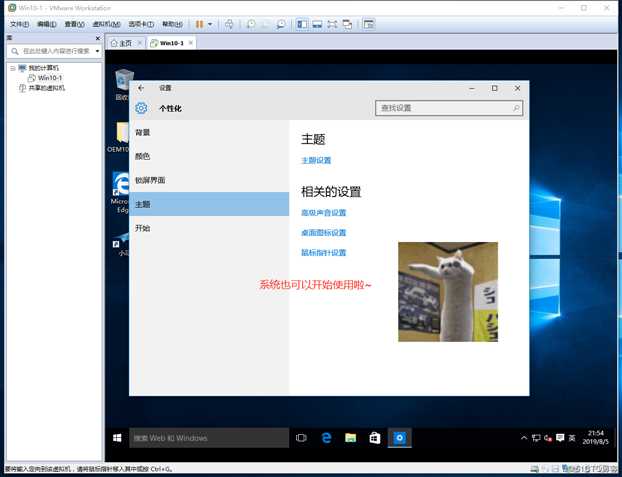Select 开始 in Settings sidebar
The height and width of the screenshot is (477, 622).
point(209,228)
